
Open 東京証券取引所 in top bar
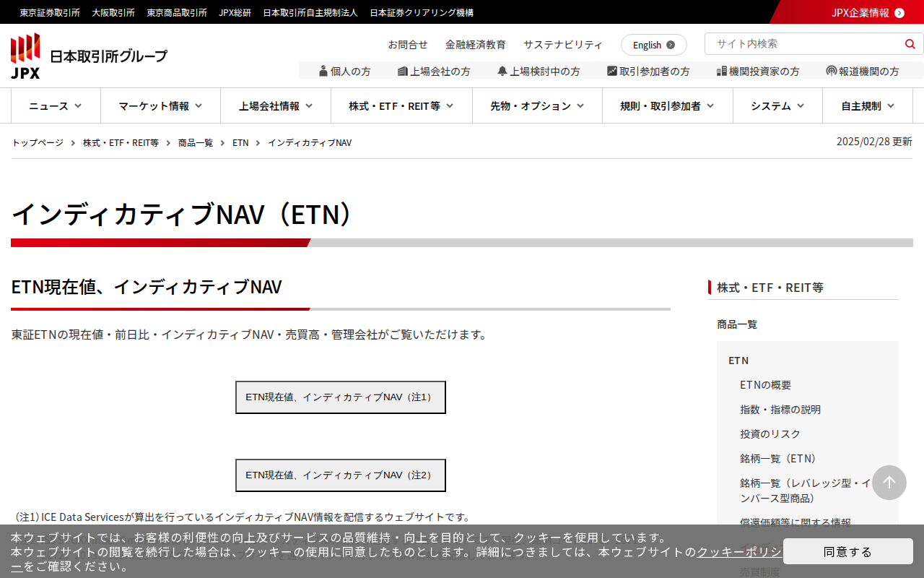(x=50, y=12)
